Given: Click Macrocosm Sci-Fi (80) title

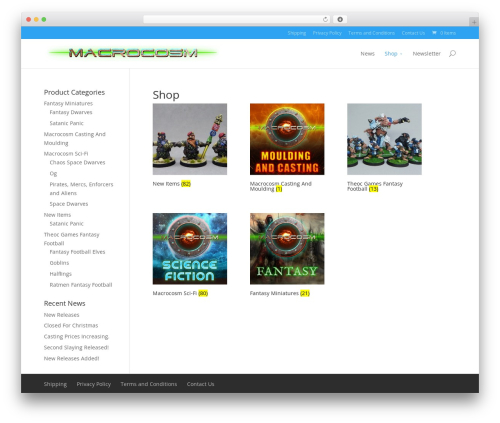Looking at the screenshot, I should (x=180, y=293).
